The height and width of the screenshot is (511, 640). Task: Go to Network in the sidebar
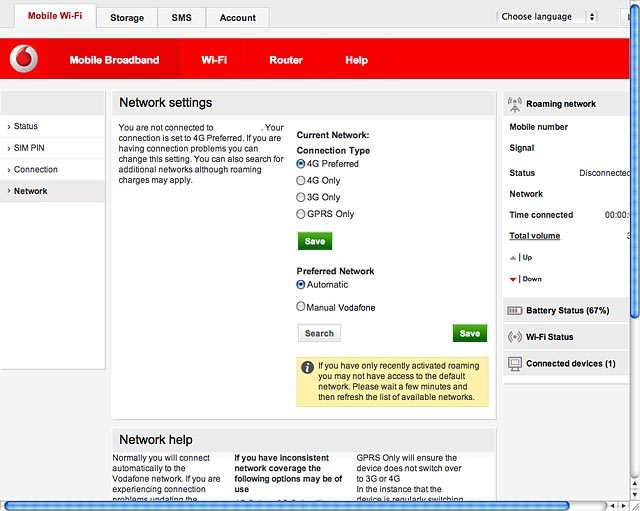(52, 191)
